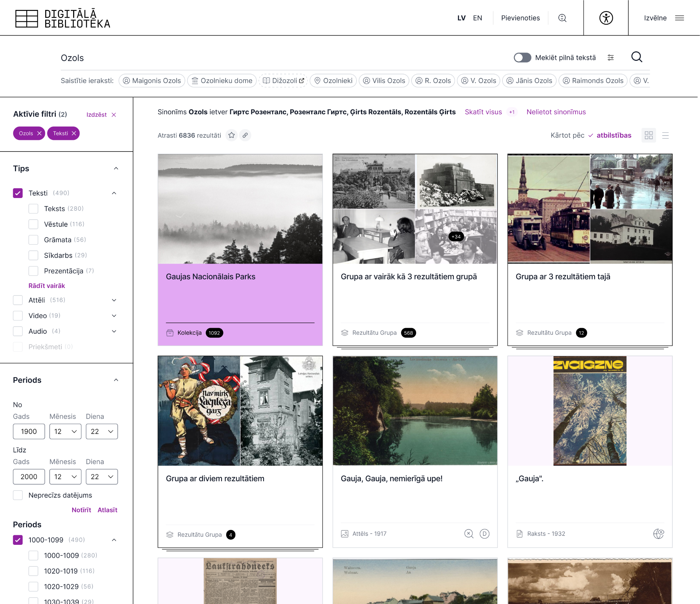Collapse the Tips filter section
This screenshot has height=604, width=700.
116,169
